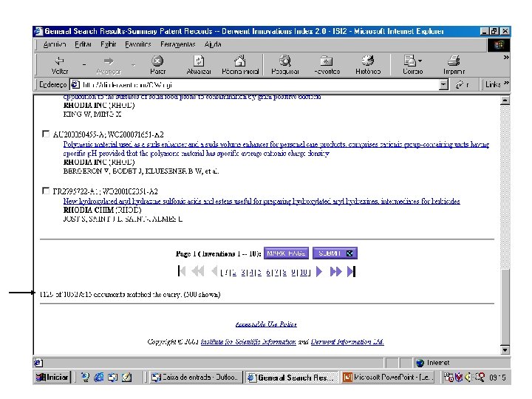Go to Página inicial home icon
Image resolution: width=532 pixels, height=399 pixels.
coord(240,61)
